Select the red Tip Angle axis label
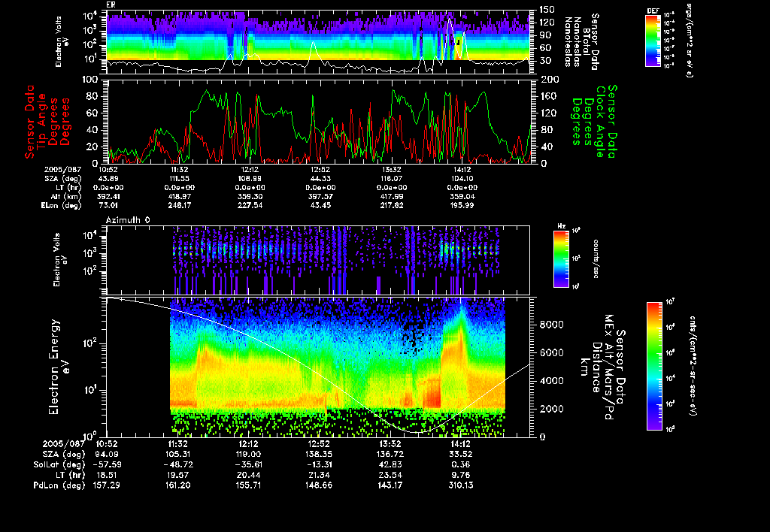This screenshot has width=770, height=532. [47, 122]
